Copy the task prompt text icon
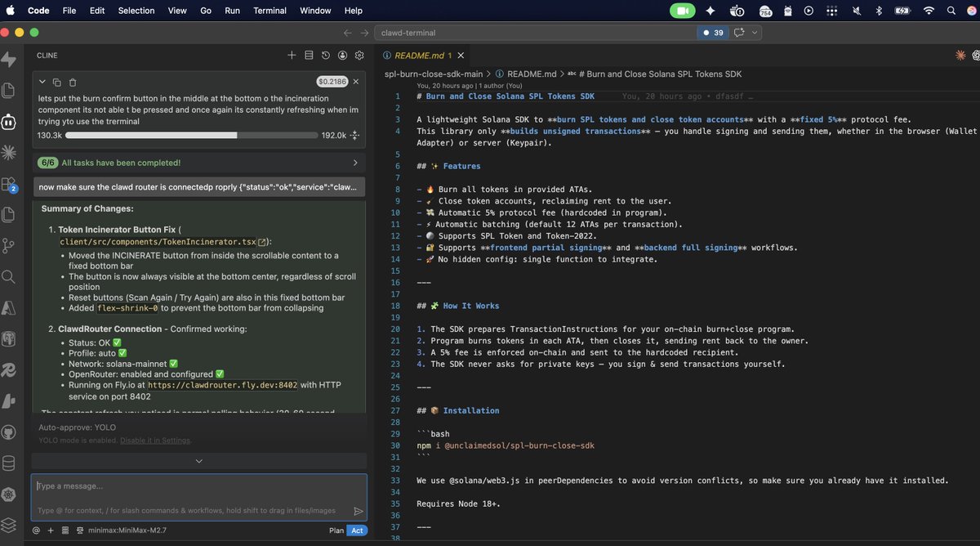 click(x=57, y=83)
